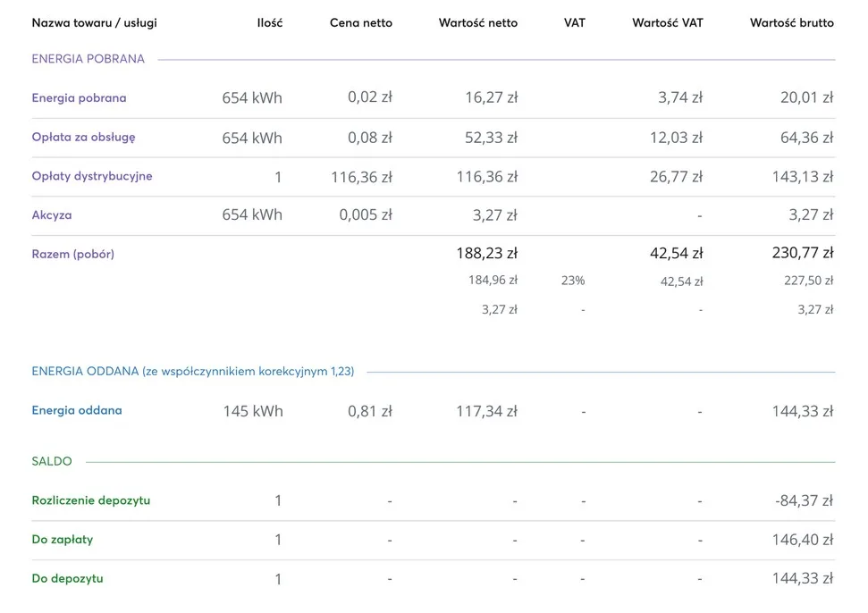Click the 'SALDO' section heading
This screenshot has width=868, height=613.
pos(52,462)
